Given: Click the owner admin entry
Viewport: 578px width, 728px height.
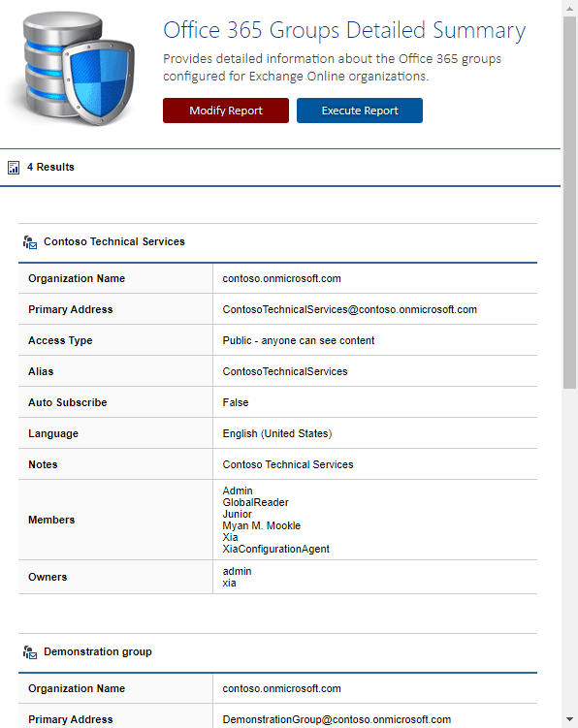Looking at the screenshot, I should tap(237, 572).
